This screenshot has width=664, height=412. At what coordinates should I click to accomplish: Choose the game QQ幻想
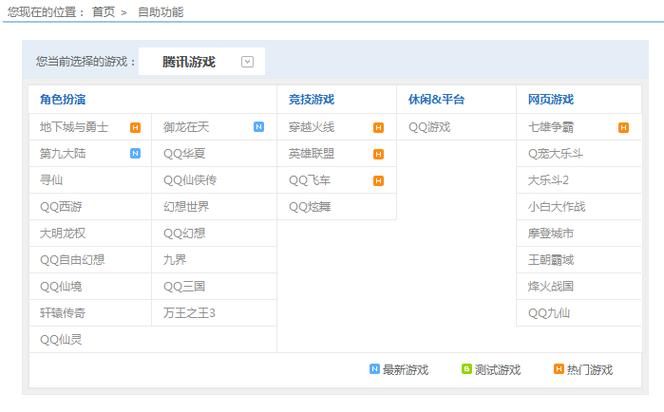tap(184, 233)
